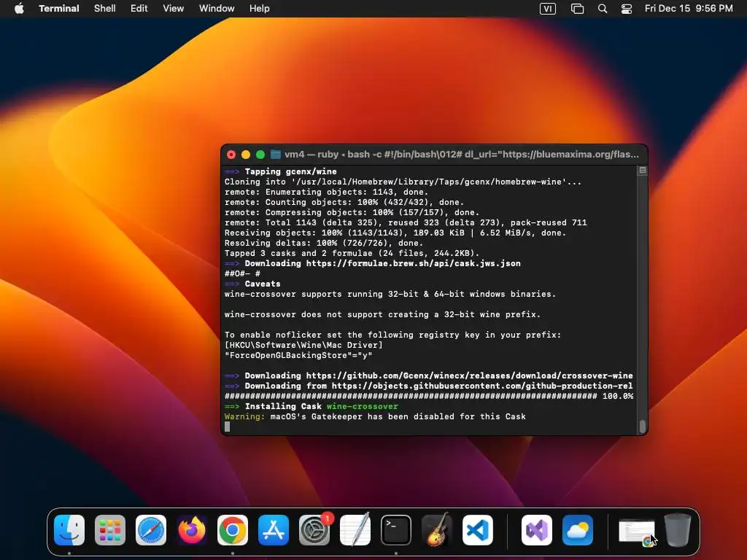Screen dimensions: 747x560
Task: Launch Safari from the dock
Action: (151, 530)
